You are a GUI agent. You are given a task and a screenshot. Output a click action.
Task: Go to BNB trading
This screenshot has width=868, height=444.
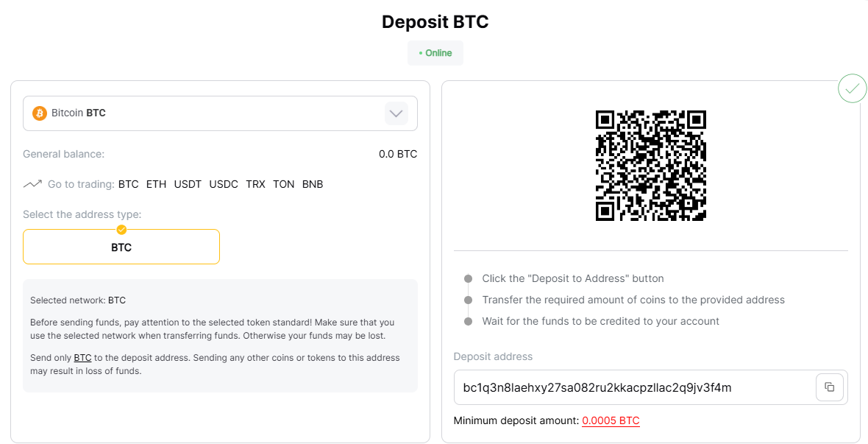(313, 184)
